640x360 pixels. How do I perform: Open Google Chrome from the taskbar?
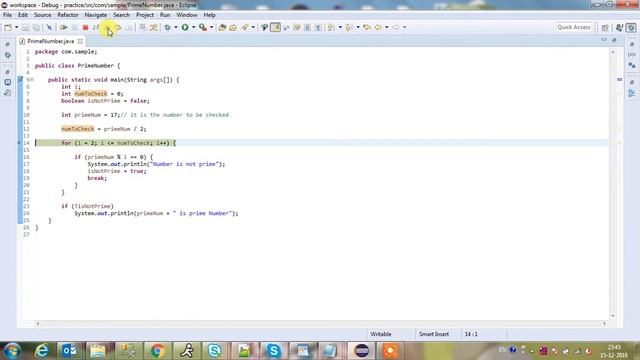(157, 351)
